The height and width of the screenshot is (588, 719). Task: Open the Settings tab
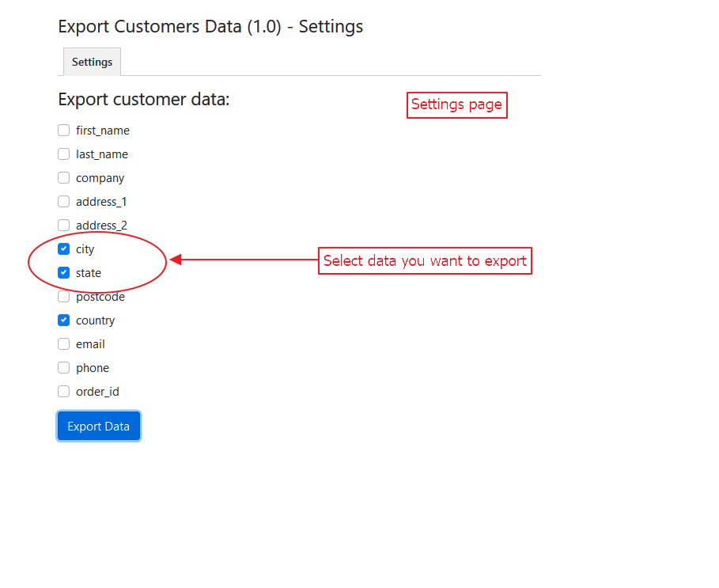92,62
